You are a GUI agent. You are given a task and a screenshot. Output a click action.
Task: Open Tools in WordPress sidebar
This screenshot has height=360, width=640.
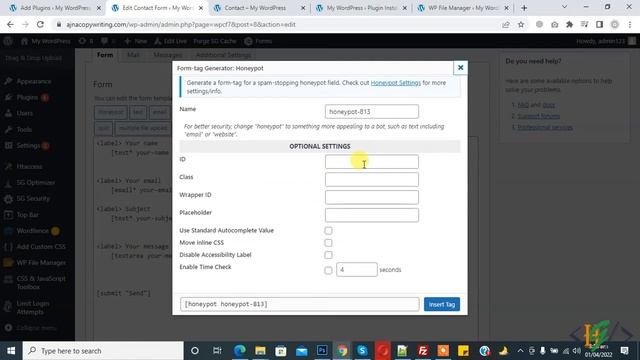pyautogui.click(x=24, y=129)
